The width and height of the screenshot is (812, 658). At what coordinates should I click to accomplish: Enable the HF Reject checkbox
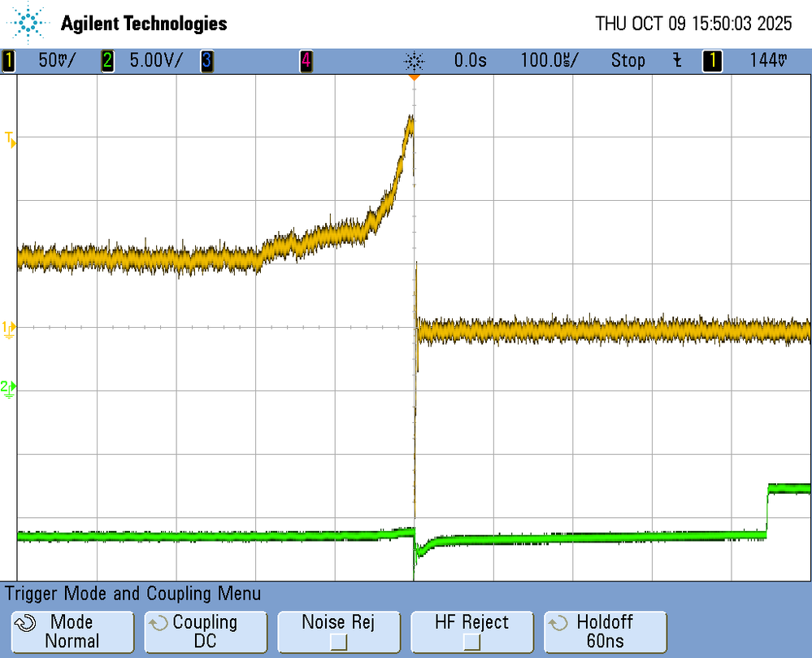(x=471, y=642)
